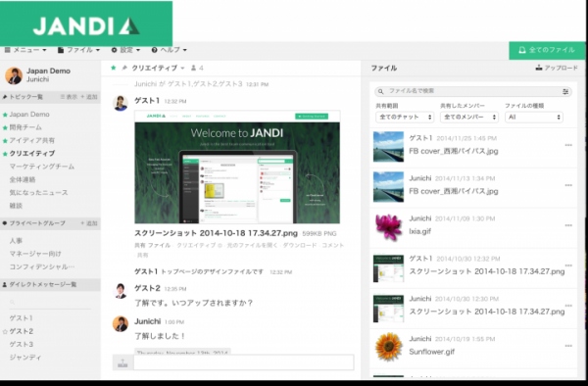Open the Welcome to JANDI screenshot preview

click(237, 168)
